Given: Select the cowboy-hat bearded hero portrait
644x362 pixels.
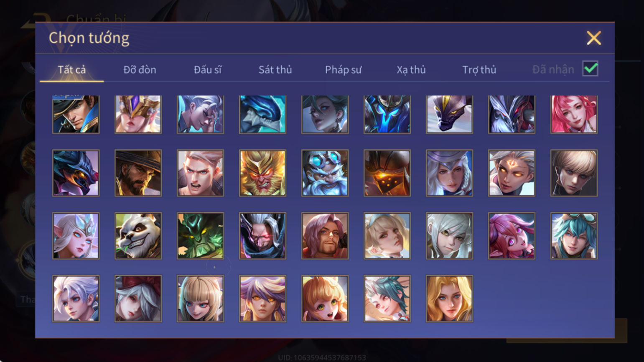Looking at the screenshot, I should (x=138, y=173).
